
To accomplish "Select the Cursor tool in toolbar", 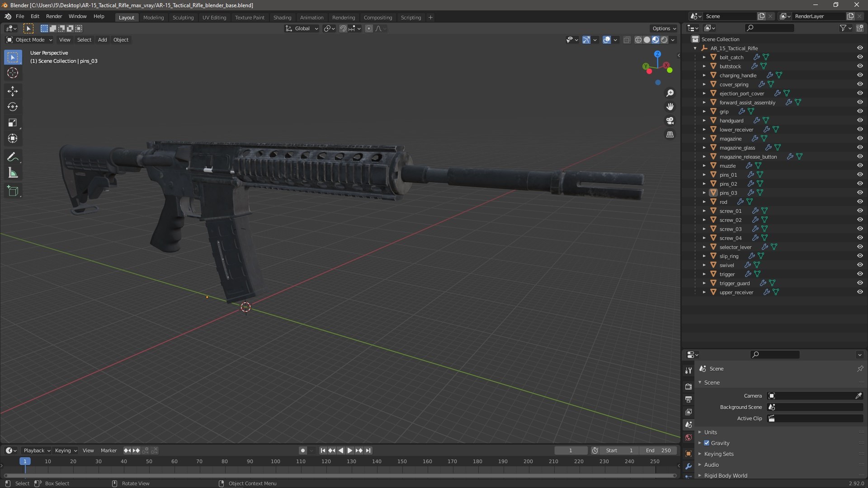I will pyautogui.click(x=13, y=73).
